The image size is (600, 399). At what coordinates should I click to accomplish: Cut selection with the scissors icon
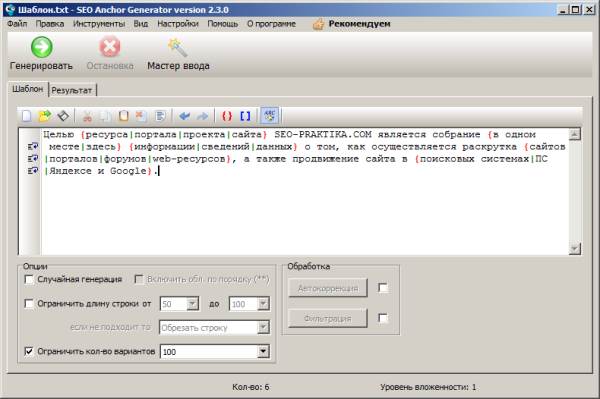coord(87,116)
